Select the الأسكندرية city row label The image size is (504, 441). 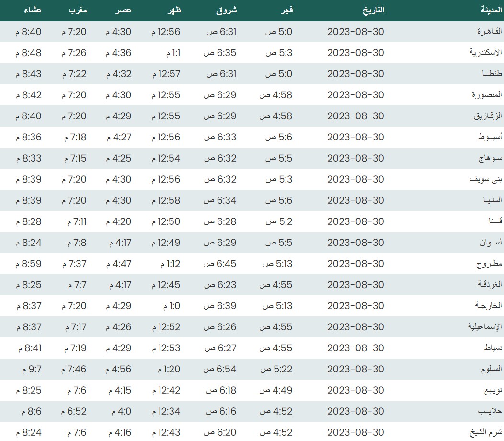(485, 53)
